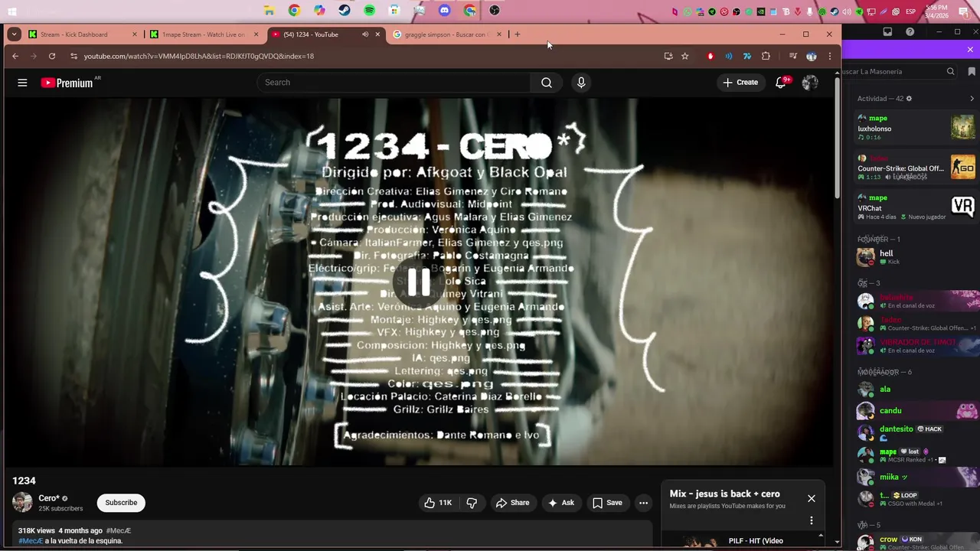Open a new Chrome tab
980x551 pixels.
[x=518, y=34]
